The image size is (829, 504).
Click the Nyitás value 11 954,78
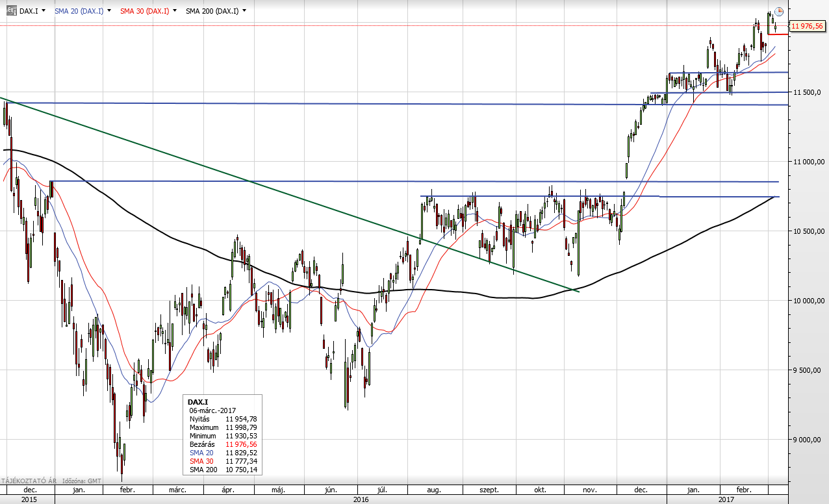pyautogui.click(x=241, y=420)
